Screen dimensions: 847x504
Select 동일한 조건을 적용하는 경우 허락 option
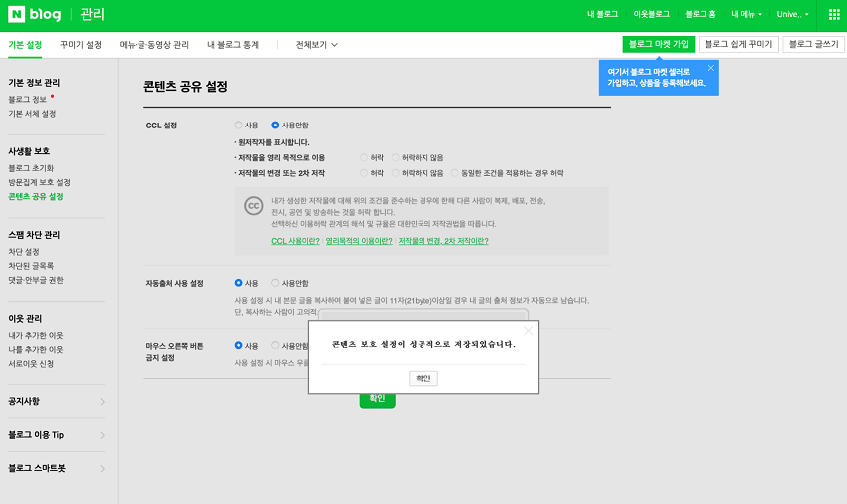454,173
